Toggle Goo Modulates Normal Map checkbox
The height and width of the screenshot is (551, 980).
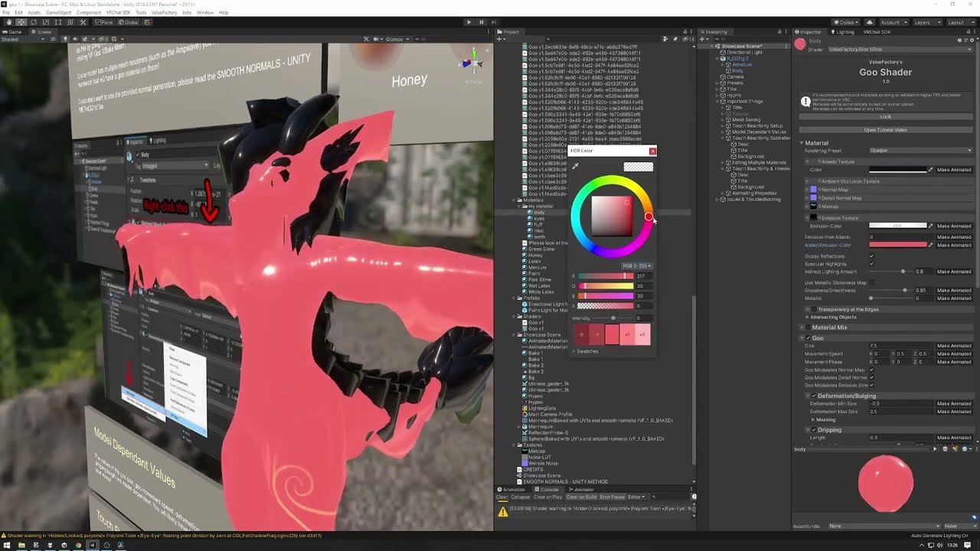click(871, 370)
